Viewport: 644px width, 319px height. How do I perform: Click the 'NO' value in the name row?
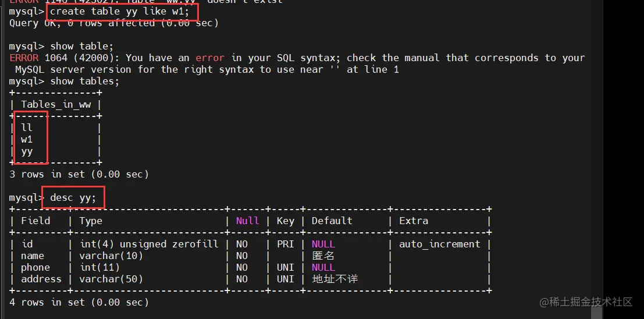[242, 256]
